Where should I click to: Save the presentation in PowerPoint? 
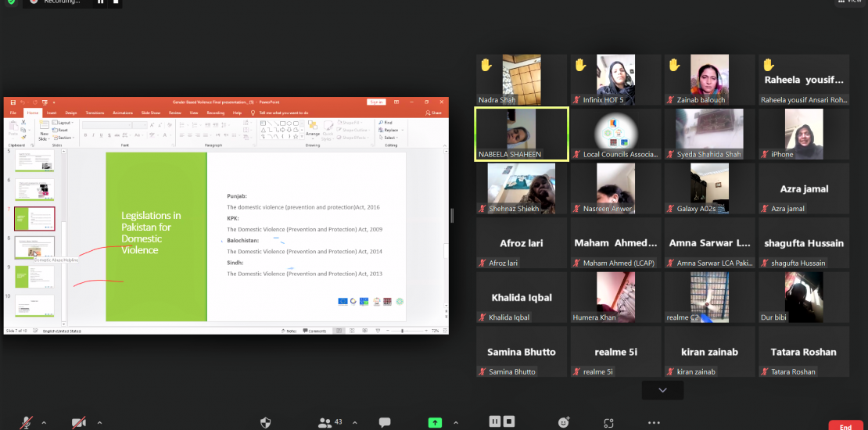[x=13, y=102]
